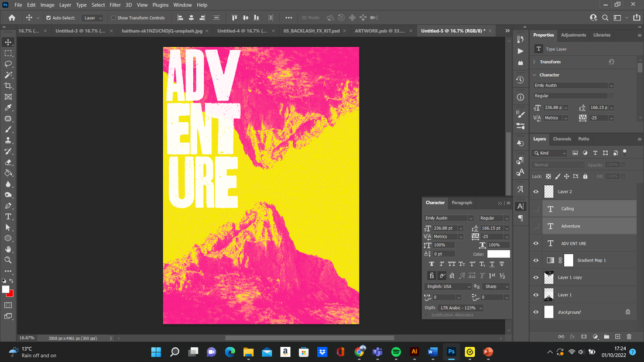This screenshot has height=362, width=644.
Task: Reset transform in Properties panel
Action: 612,62
